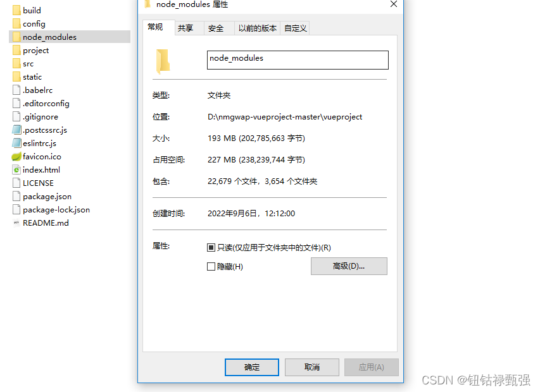Click the index.html browser file icon

(16, 169)
